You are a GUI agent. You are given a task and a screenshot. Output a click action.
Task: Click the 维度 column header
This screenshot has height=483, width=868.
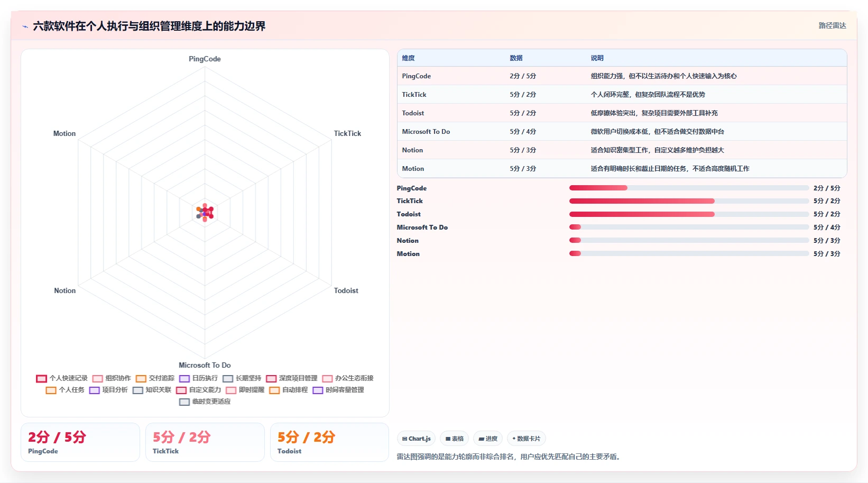[408, 58]
